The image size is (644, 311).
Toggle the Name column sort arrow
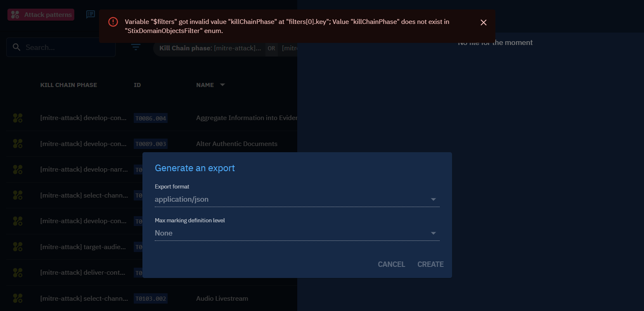pos(222,85)
